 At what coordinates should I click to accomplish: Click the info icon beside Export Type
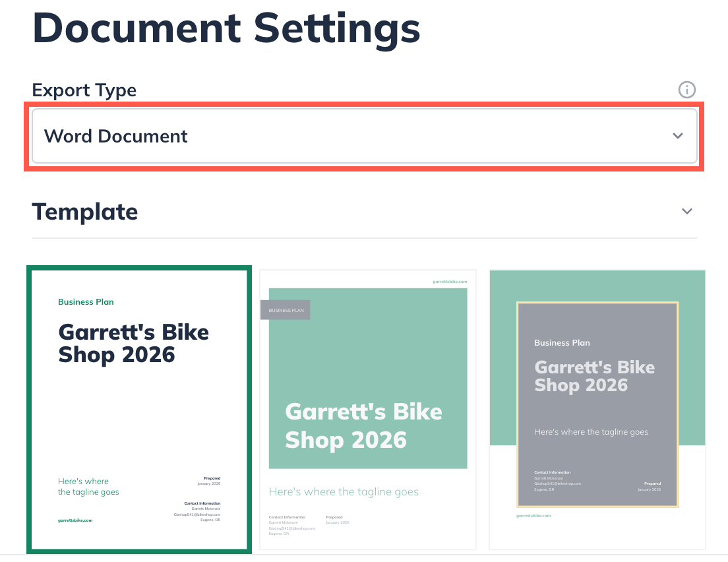click(x=687, y=90)
